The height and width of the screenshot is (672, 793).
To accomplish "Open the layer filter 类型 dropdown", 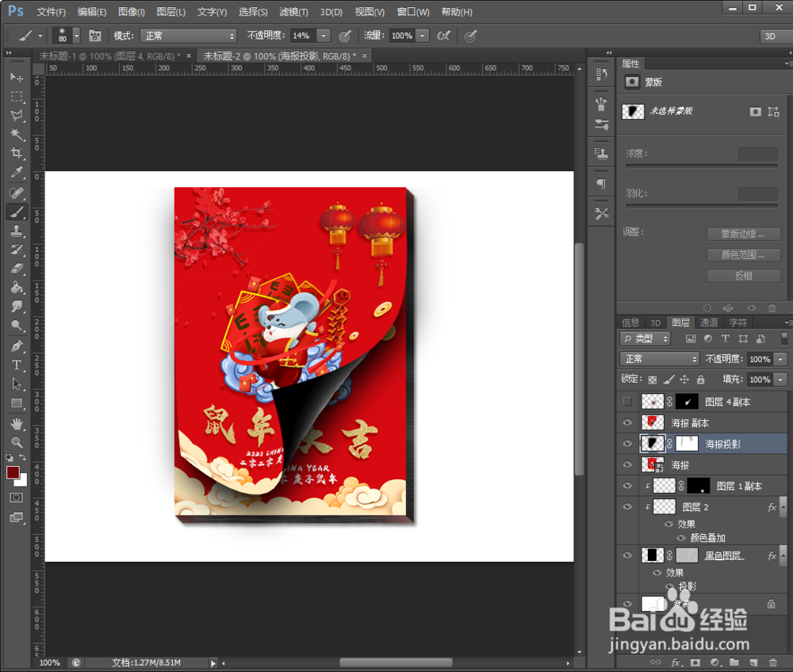I will point(646,338).
